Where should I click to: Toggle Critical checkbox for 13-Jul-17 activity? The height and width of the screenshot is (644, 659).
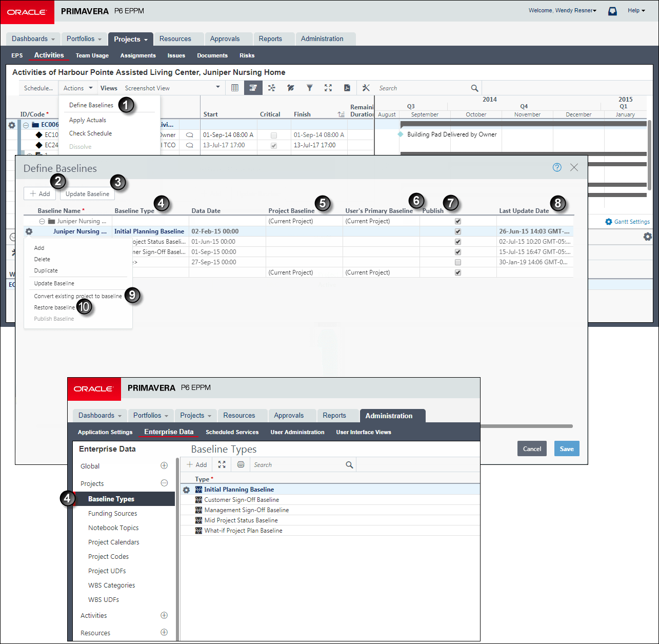pos(274,146)
